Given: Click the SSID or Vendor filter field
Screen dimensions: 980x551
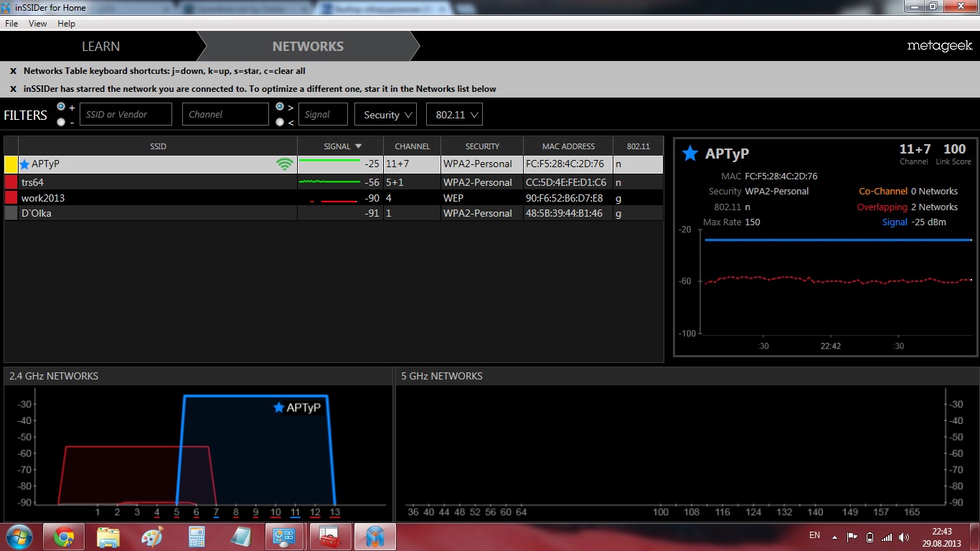Looking at the screenshot, I should click(x=126, y=114).
